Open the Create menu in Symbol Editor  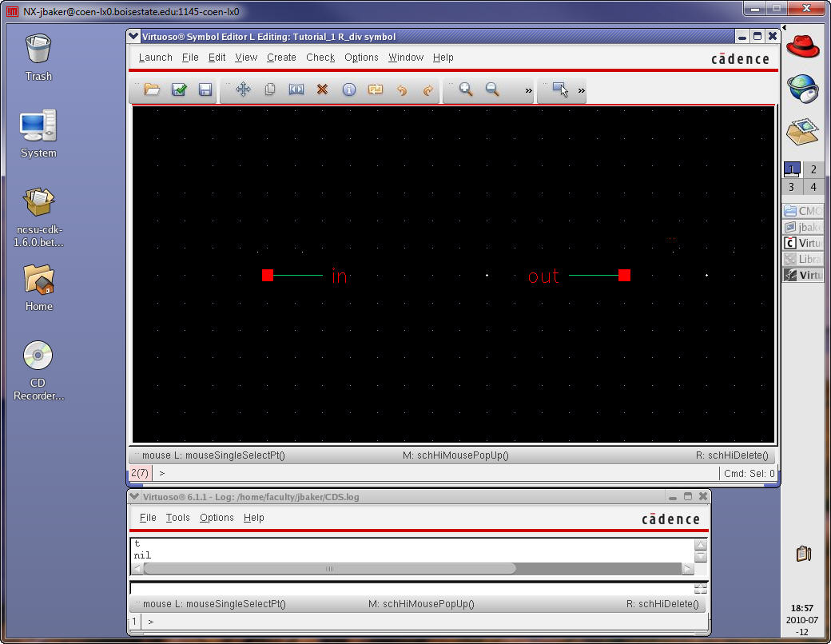[x=281, y=58]
